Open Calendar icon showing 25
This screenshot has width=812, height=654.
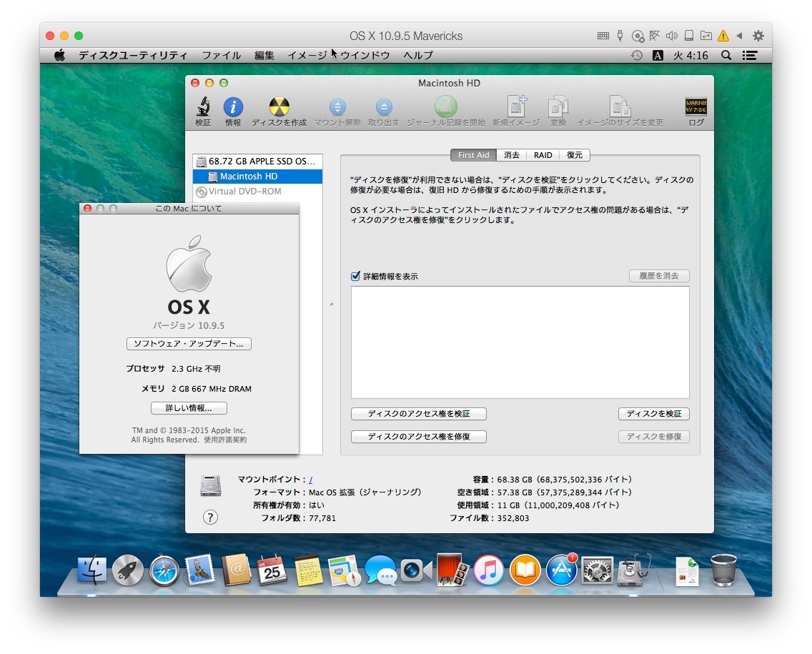pyautogui.click(x=272, y=570)
